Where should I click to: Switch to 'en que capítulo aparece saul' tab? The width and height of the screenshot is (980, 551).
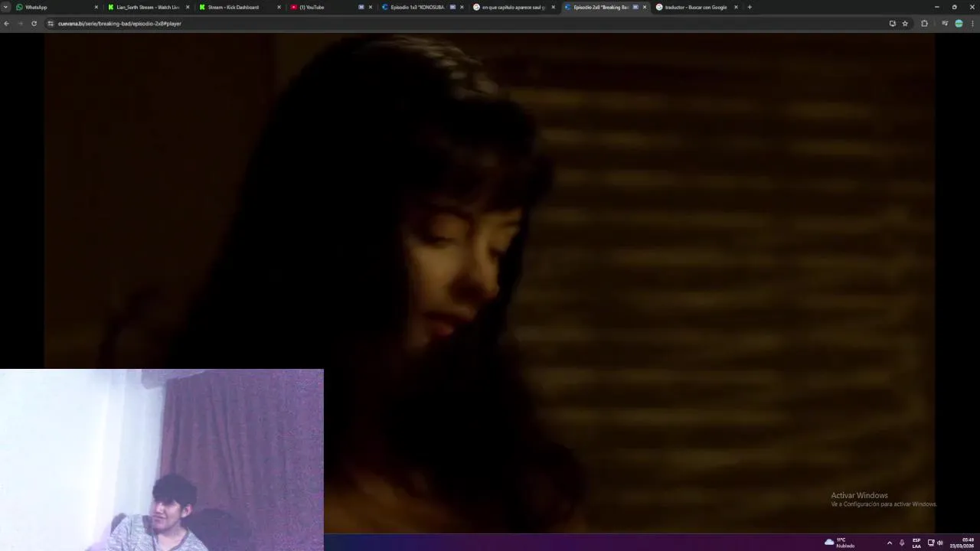click(x=514, y=7)
